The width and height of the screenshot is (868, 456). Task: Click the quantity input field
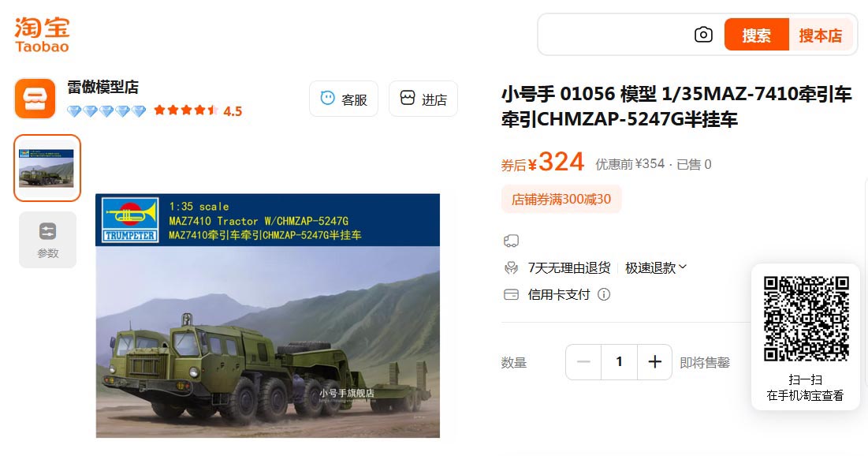pyautogui.click(x=619, y=362)
